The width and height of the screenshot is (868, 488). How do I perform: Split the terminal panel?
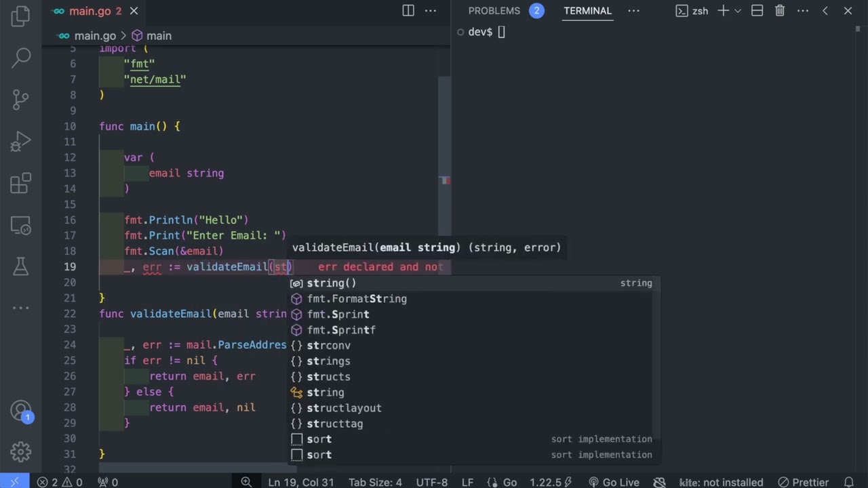[x=757, y=11]
